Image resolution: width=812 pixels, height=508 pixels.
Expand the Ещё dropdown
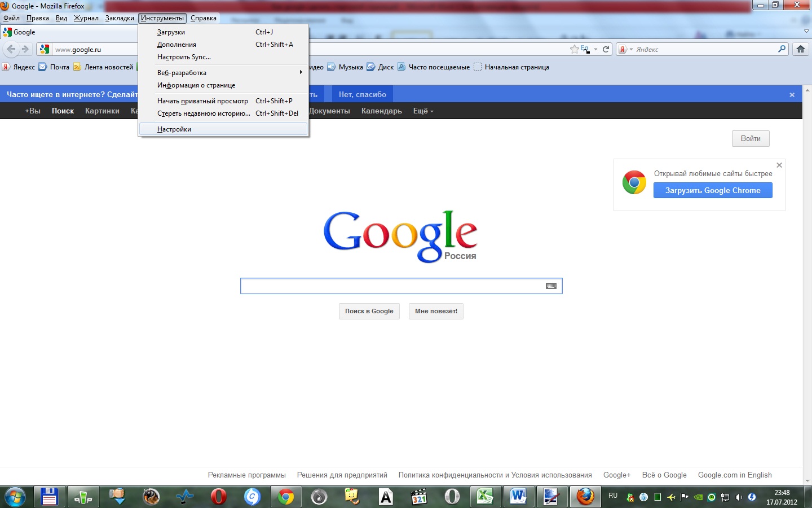[423, 111]
